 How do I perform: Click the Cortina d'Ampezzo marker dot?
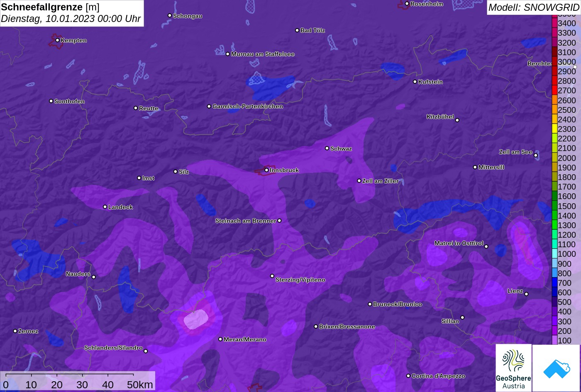[x=408, y=376]
